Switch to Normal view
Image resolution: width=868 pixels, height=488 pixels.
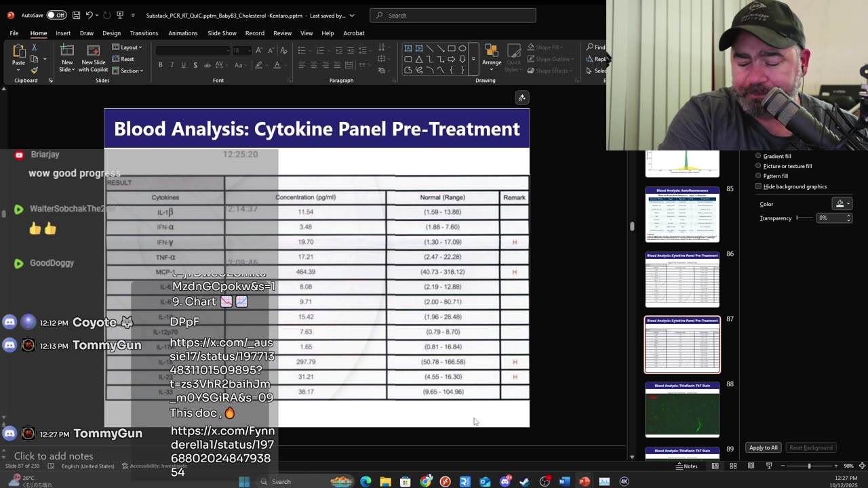click(x=715, y=466)
